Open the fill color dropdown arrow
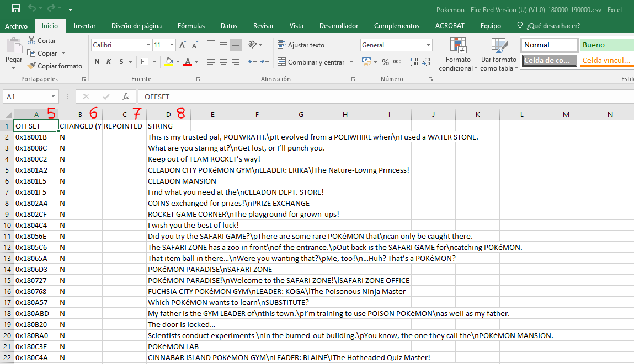 tap(178, 62)
